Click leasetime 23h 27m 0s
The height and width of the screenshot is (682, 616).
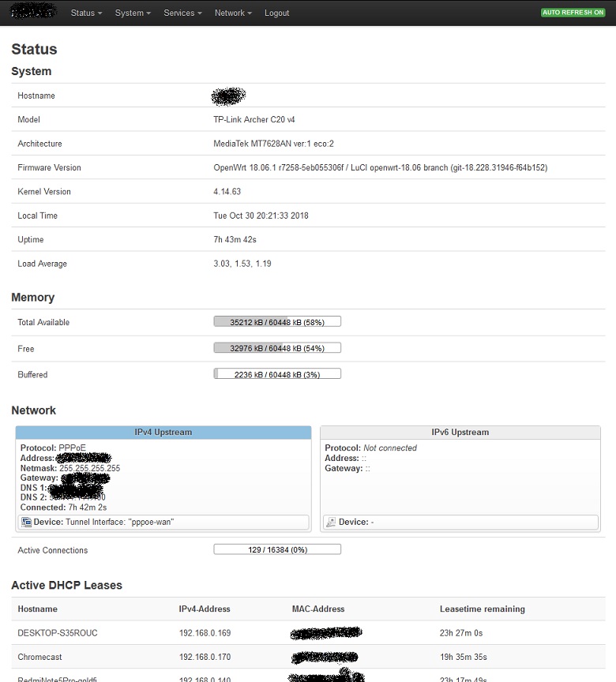pos(461,633)
